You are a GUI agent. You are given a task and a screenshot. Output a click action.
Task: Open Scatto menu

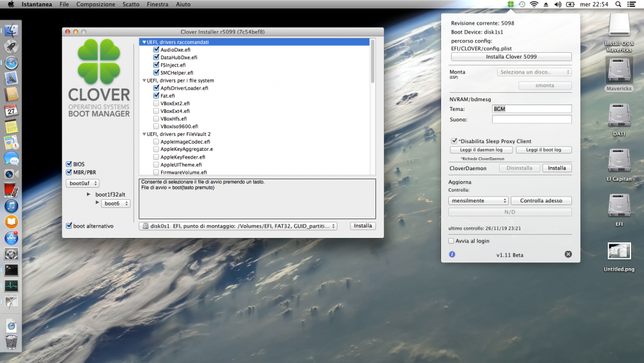pyautogui.click(x=131, y=4)
